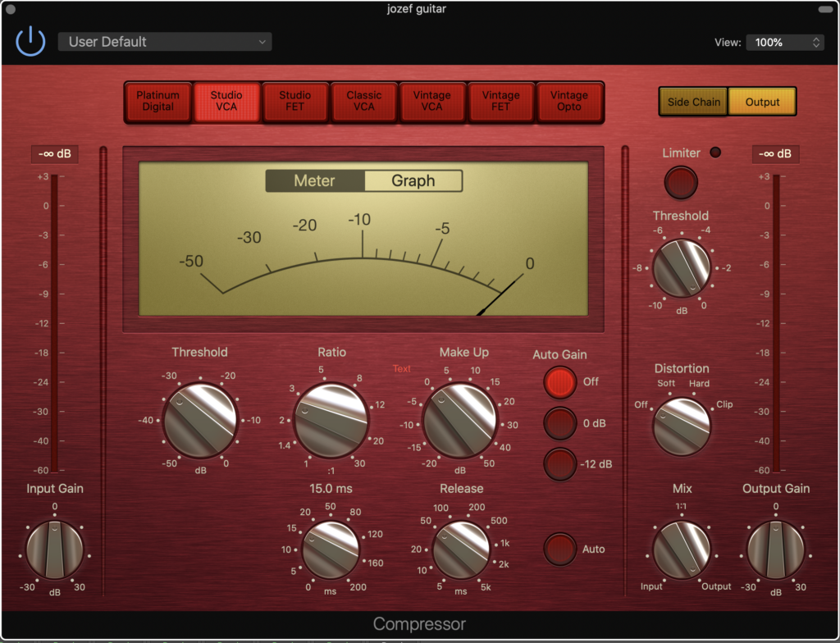Click the Distortion mode knob

pyautogui.click(x=682, y=426)
